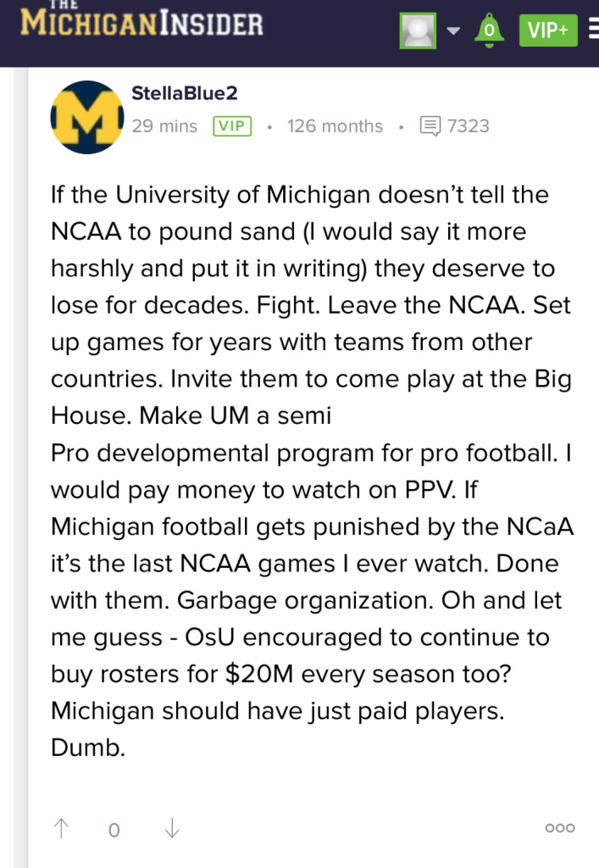Screen dimensions: 599x868
Task: Click The Michigan Insider logo
Action: (x=141, y=23)
